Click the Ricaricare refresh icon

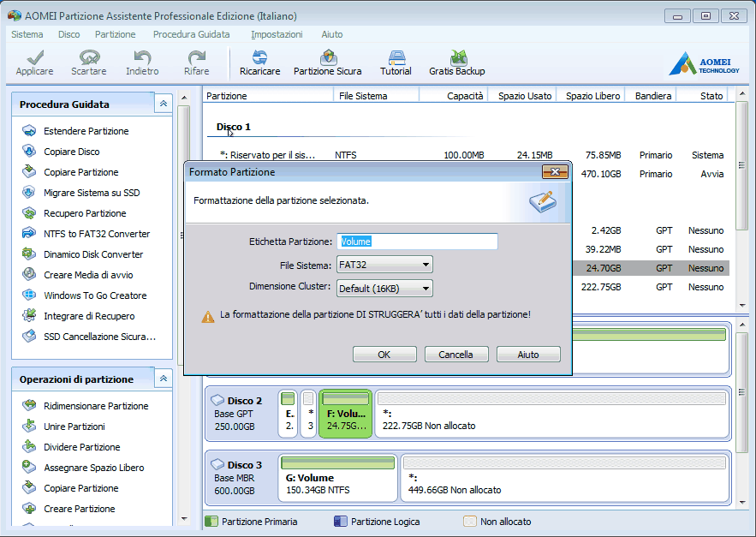(259, 62)
